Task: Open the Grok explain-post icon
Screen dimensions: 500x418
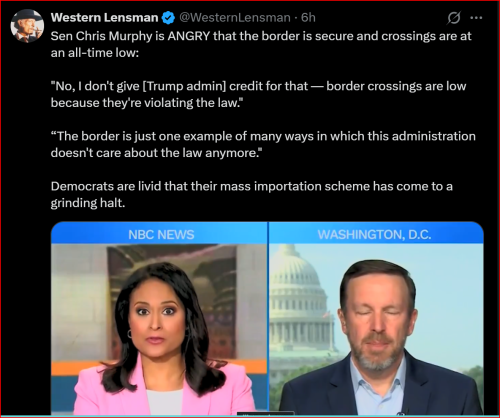Action: click(x=454, y=18)
